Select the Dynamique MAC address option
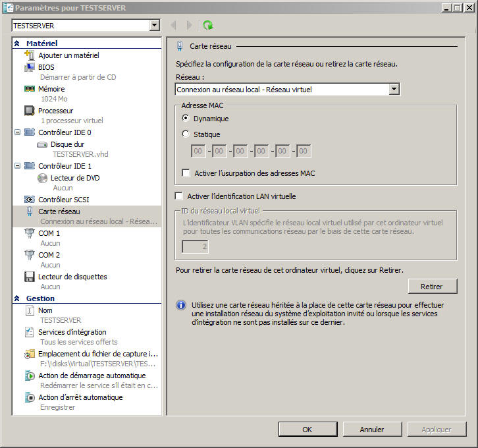 186,119
